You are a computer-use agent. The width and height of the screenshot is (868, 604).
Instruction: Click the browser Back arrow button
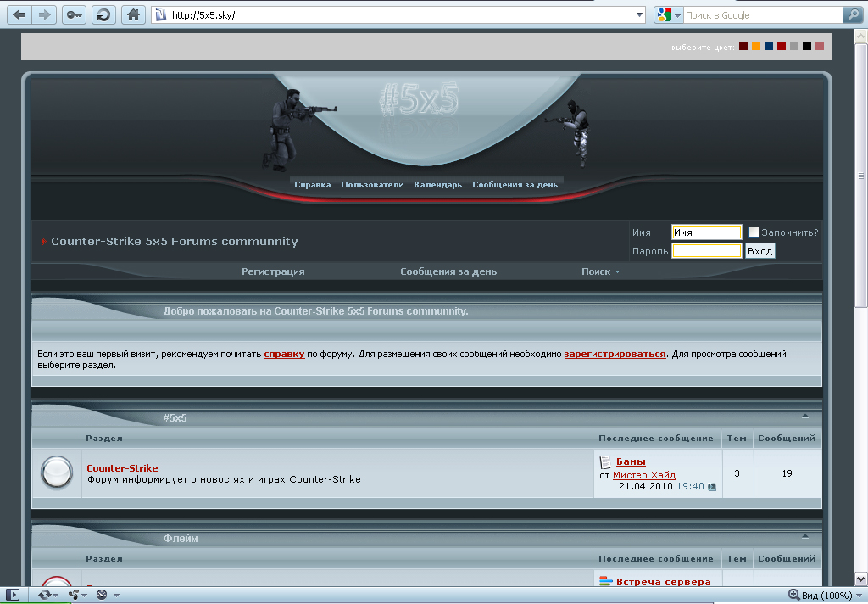coord(19,14)
